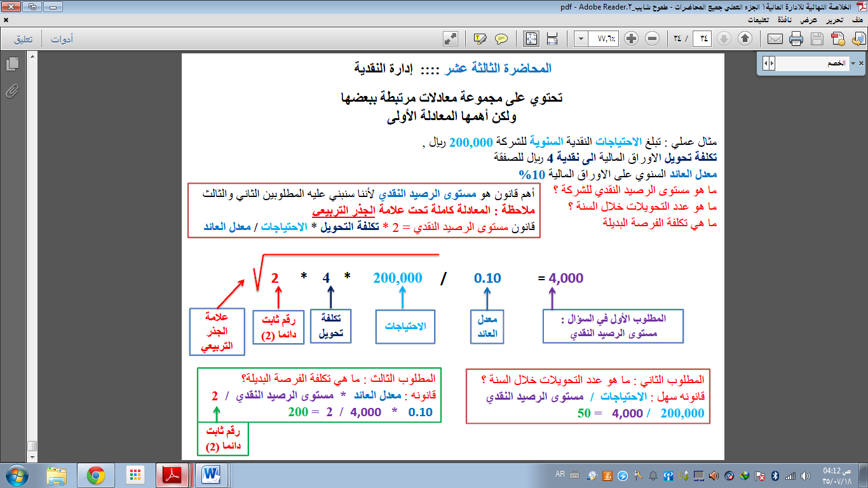The width and height of the screenshot is (868, 488).
Task: Open the zoom level dropdown arrow
Action: [x=581, y=39]
